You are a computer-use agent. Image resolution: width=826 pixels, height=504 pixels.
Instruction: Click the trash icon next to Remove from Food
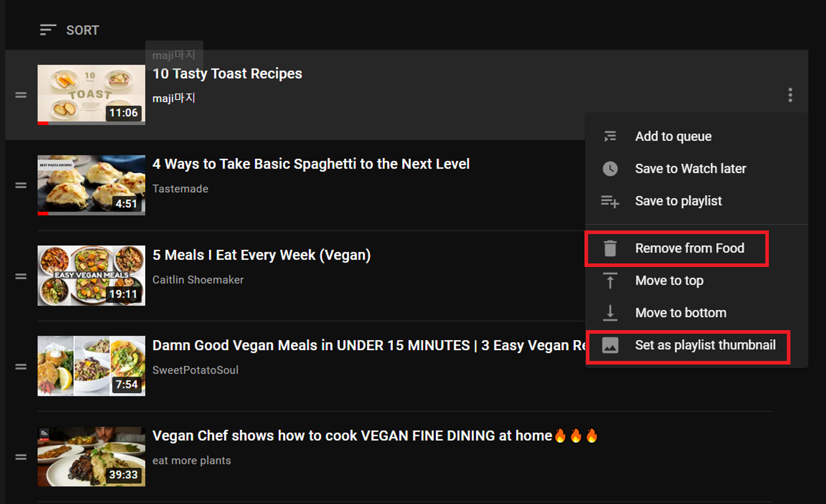(x=611, y=248)
